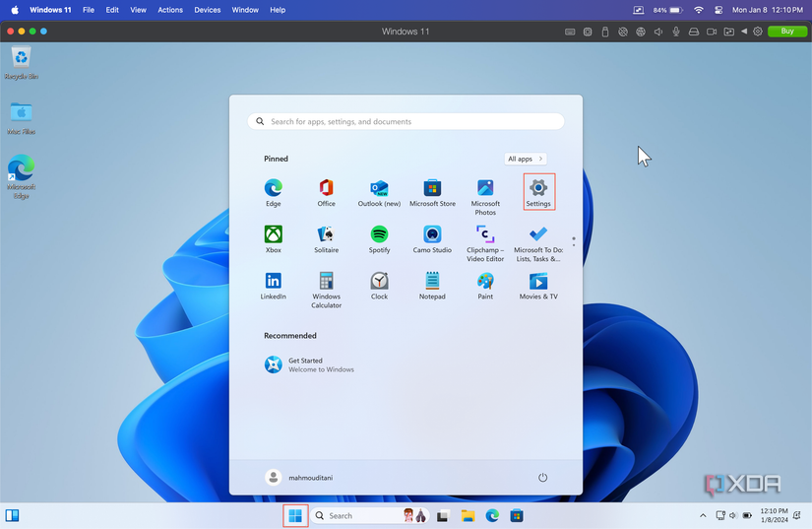Open Microsoft Store from the taskbar

pyautogui.click(x=517, y=515)
